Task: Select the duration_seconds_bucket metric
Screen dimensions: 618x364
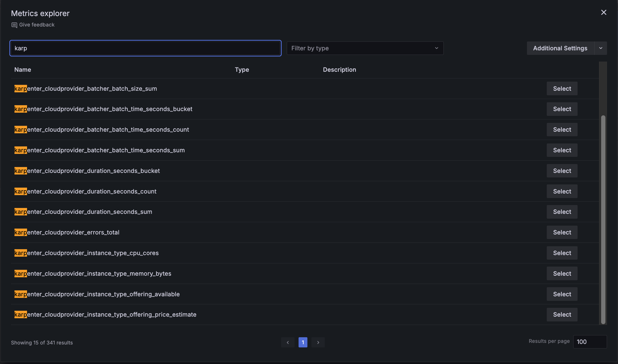Action: pos(562,171)
